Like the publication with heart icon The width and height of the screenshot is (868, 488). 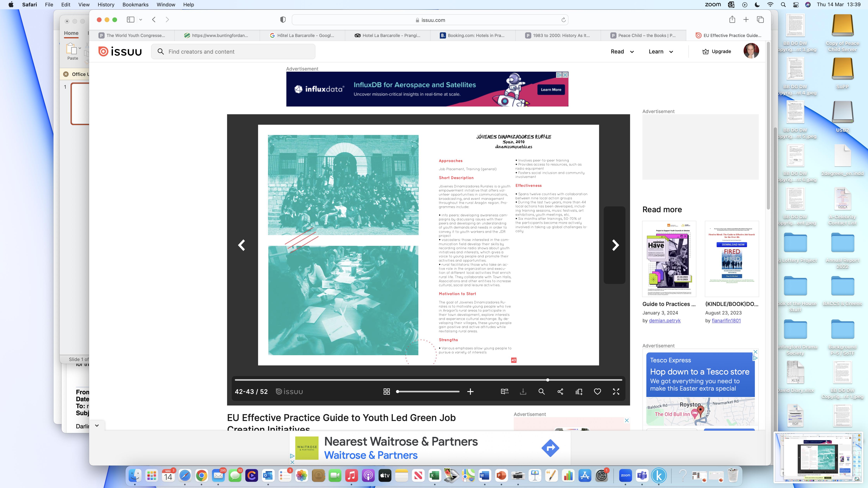tap(597, 391)
